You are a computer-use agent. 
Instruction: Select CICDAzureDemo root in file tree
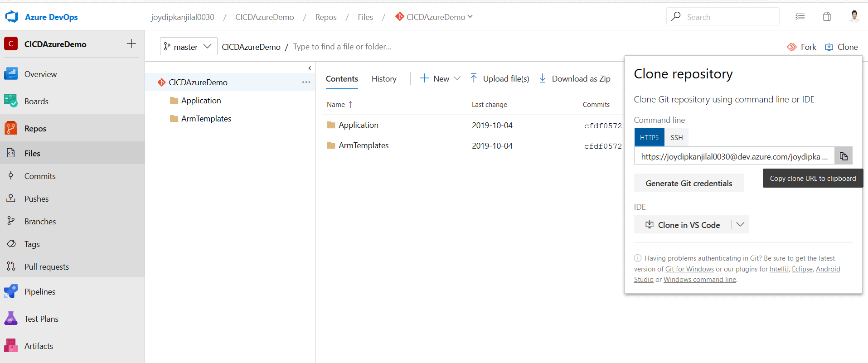pos(230,82)
